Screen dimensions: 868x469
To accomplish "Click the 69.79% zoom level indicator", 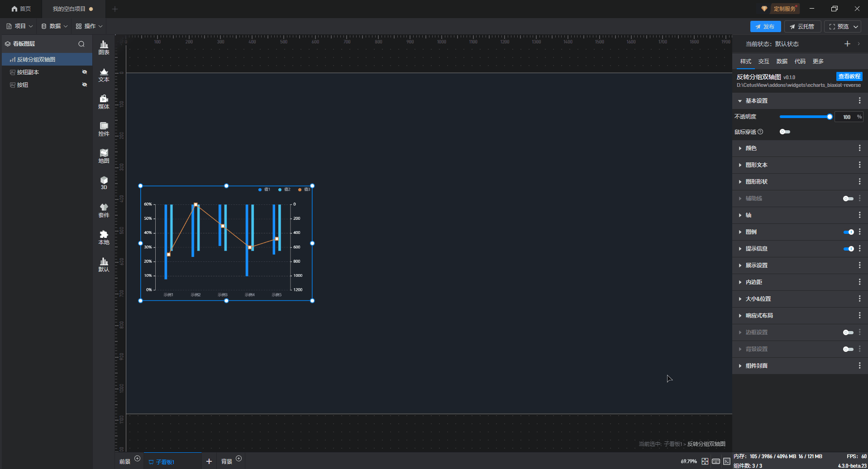I will click(689, 461).
